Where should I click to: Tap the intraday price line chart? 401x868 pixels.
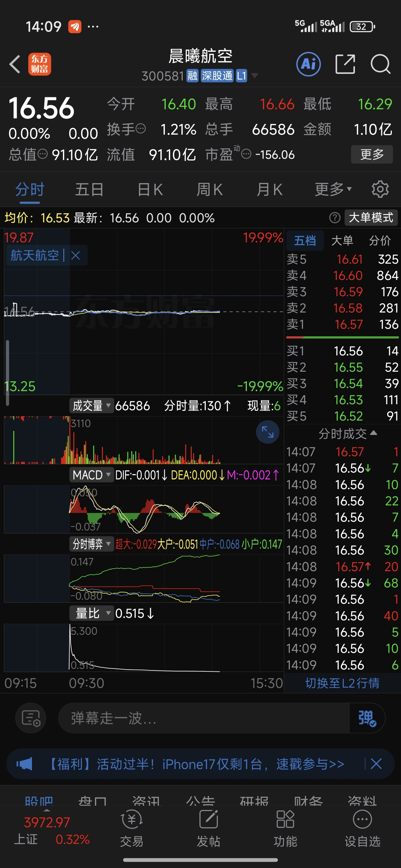(143, 312)
